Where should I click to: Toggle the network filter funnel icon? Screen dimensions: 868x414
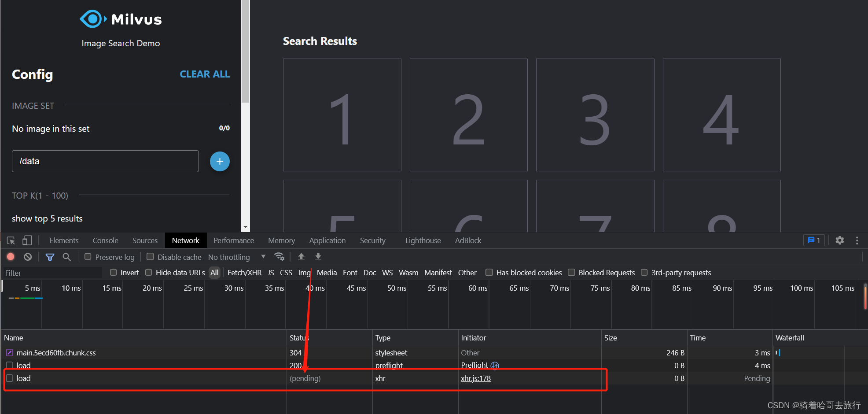pyautogui.click(x=50, y=257)
